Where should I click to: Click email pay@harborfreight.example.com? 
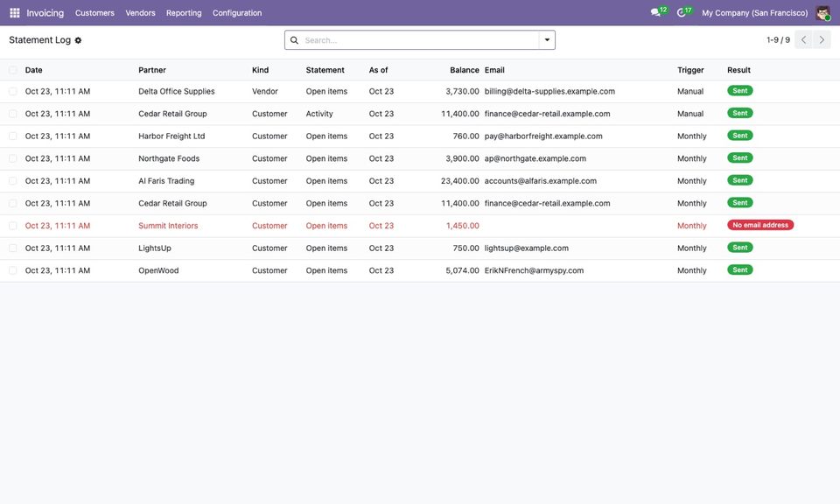[543, 136]
